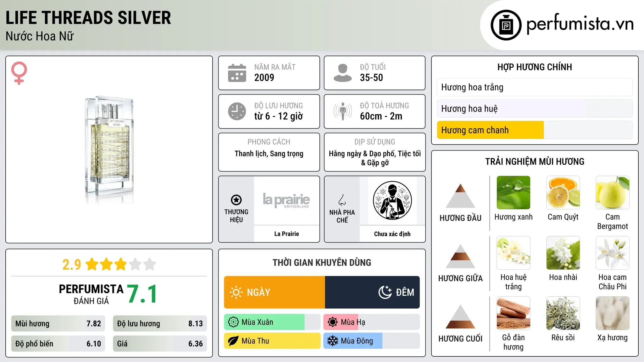This screenshot has width=644, height=362.
Task: Click the spring flower icon for Mùa Xuân
Action: (233, 322)
